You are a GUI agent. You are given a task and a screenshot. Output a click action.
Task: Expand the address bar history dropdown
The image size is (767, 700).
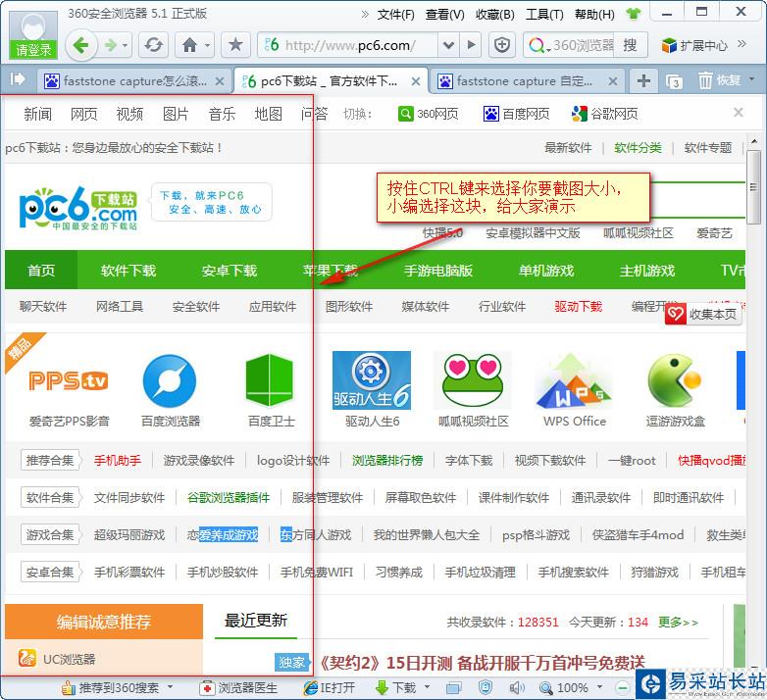[447, 45]
